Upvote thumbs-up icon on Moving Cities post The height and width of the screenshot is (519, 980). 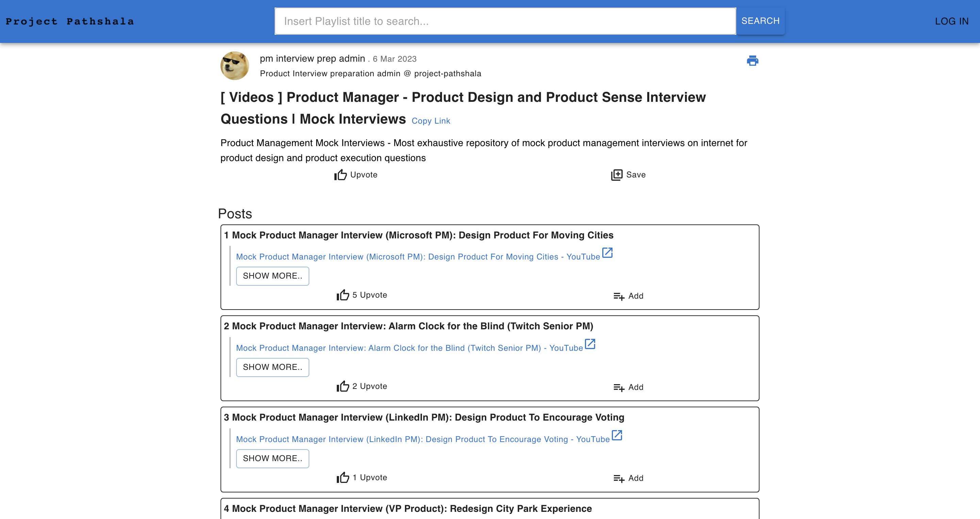(342, 295)
